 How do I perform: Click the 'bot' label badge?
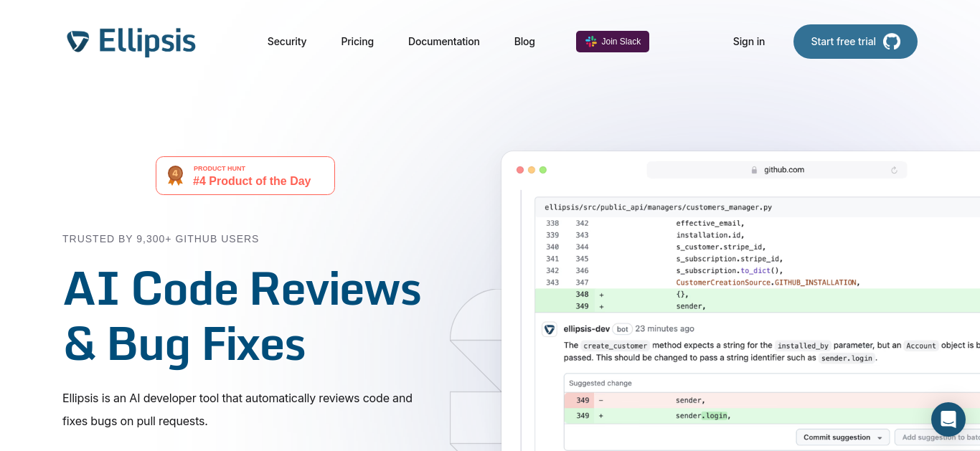(x=623, y=329)
